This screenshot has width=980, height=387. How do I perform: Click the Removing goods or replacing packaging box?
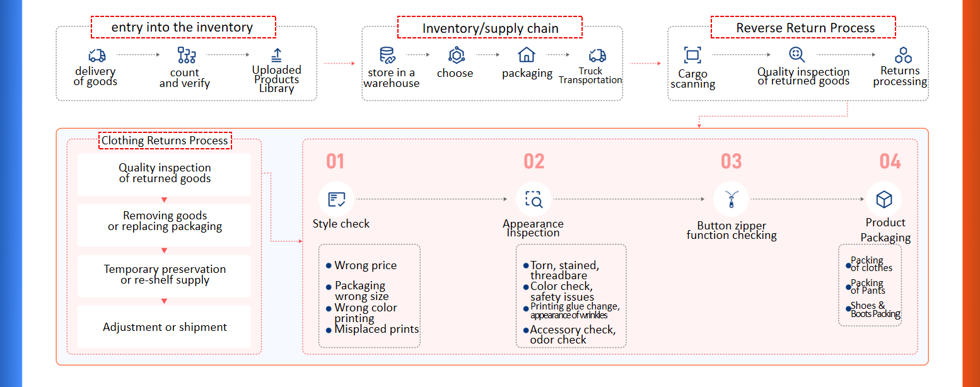(x=165, y=221)
